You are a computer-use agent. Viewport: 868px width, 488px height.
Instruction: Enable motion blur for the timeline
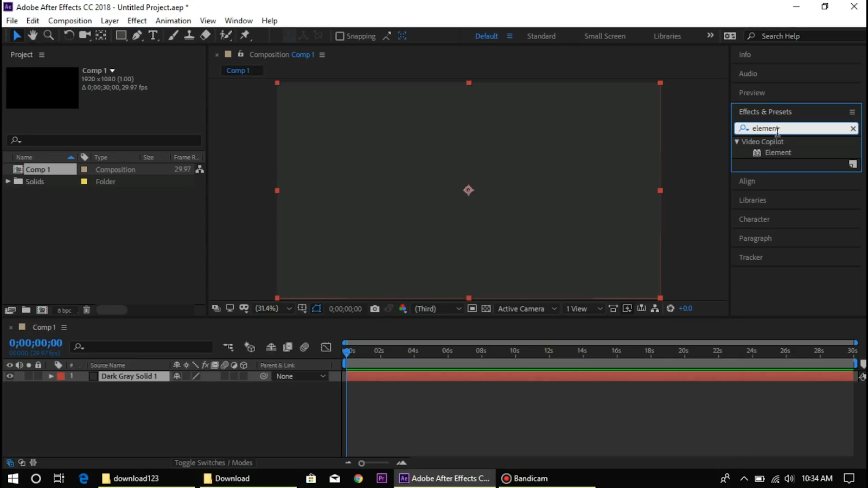pos(304,347)
